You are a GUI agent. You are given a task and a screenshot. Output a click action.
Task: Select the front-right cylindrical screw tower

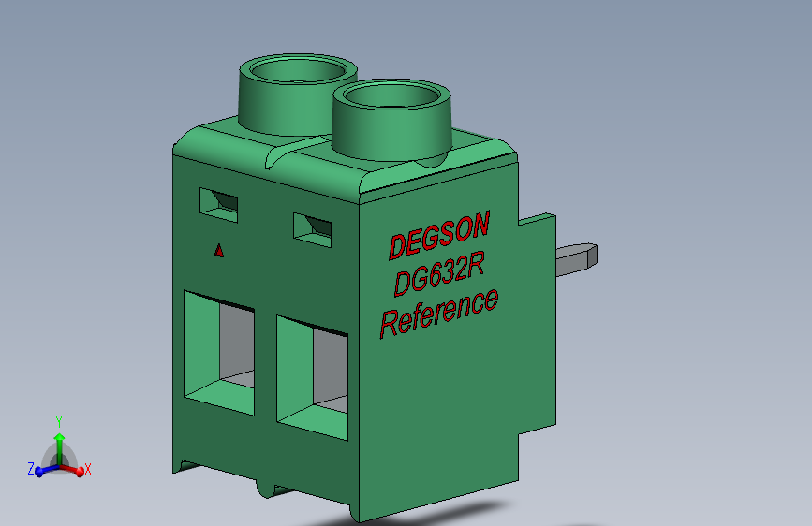(x=391, y=120)
